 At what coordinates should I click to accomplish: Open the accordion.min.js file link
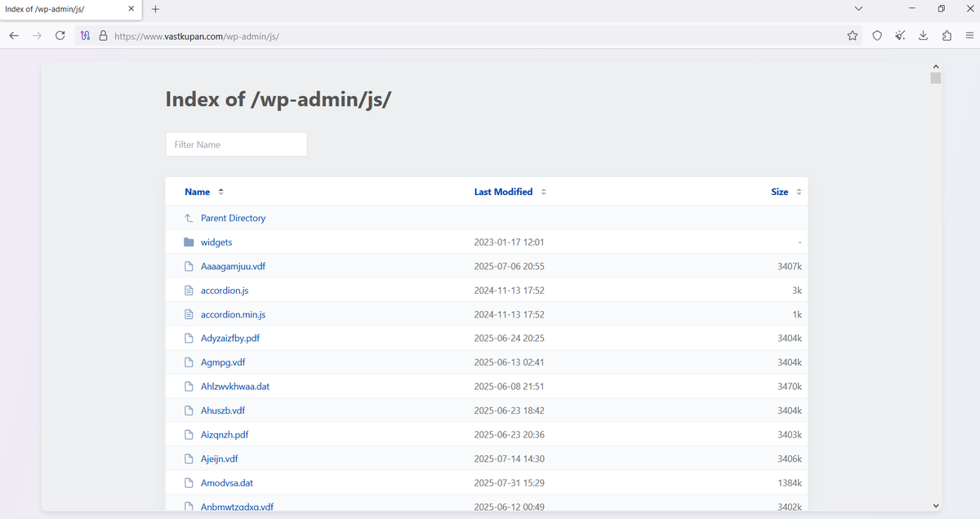pos(233,314)
